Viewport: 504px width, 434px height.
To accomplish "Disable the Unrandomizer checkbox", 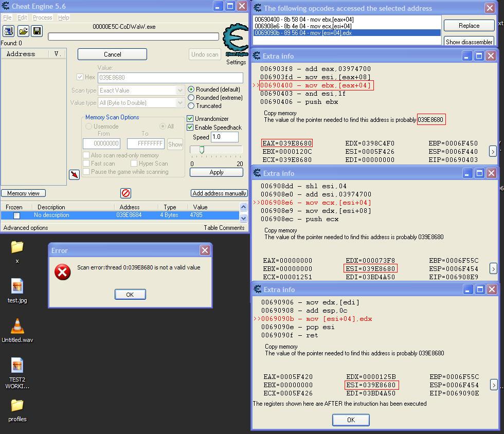I will point(190,119).
